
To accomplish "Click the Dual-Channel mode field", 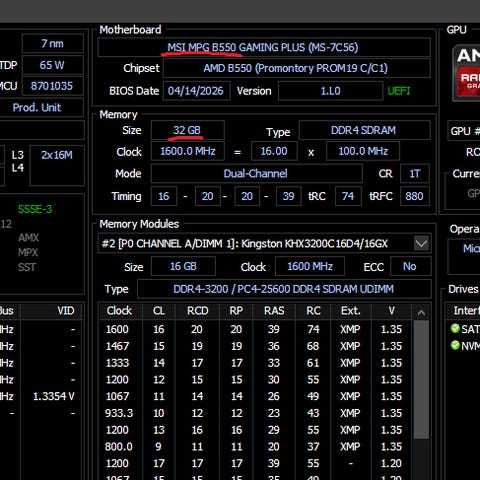I will (256, 174).
